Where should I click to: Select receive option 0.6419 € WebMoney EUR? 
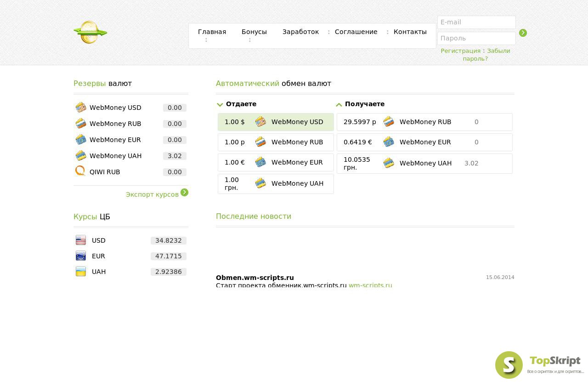click(424, 142)
